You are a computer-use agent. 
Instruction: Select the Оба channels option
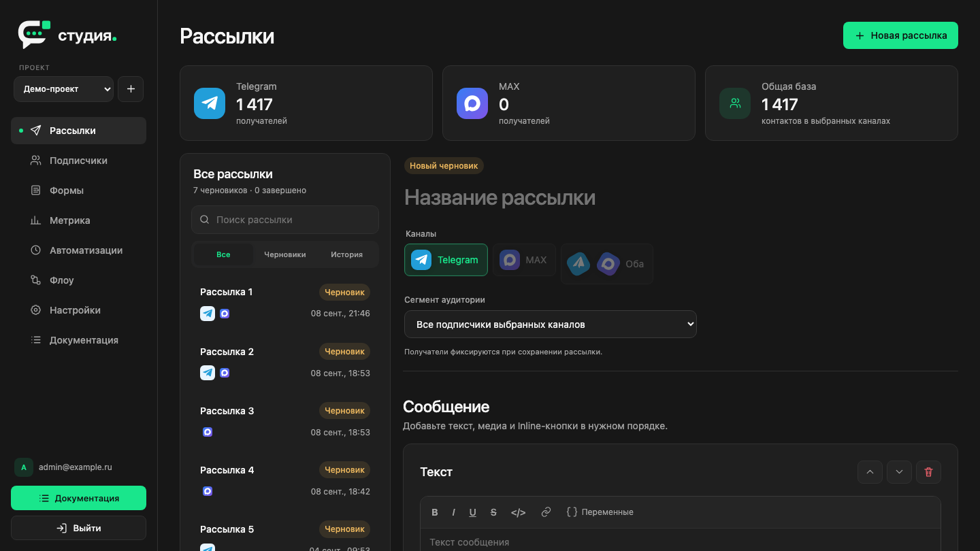click(606, 264)
